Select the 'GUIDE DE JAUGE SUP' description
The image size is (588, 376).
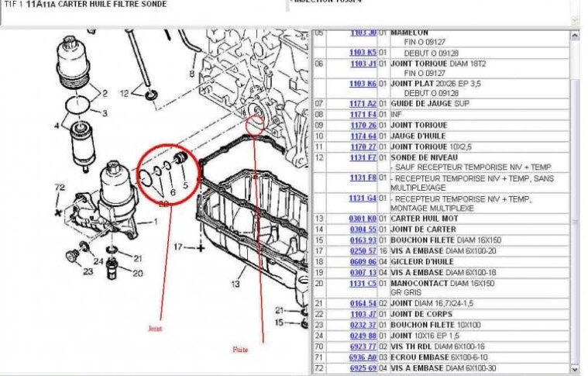pos(430,104)
